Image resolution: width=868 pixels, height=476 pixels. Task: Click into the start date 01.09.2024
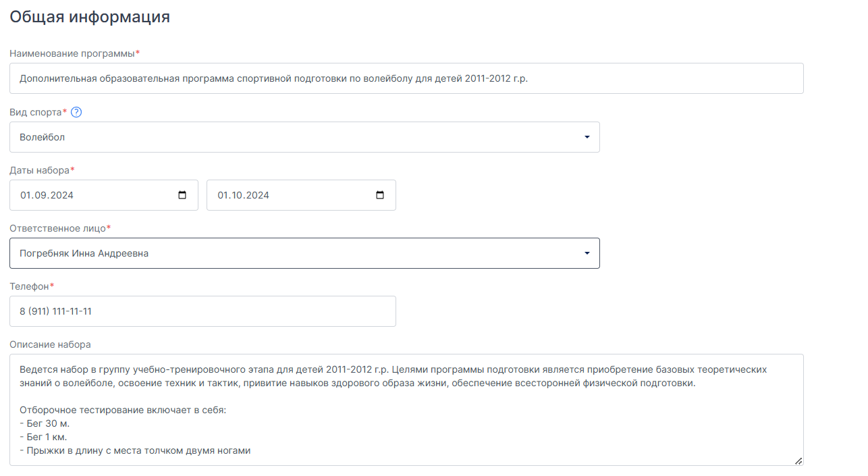pyautogui.click(x=104, y=195)
